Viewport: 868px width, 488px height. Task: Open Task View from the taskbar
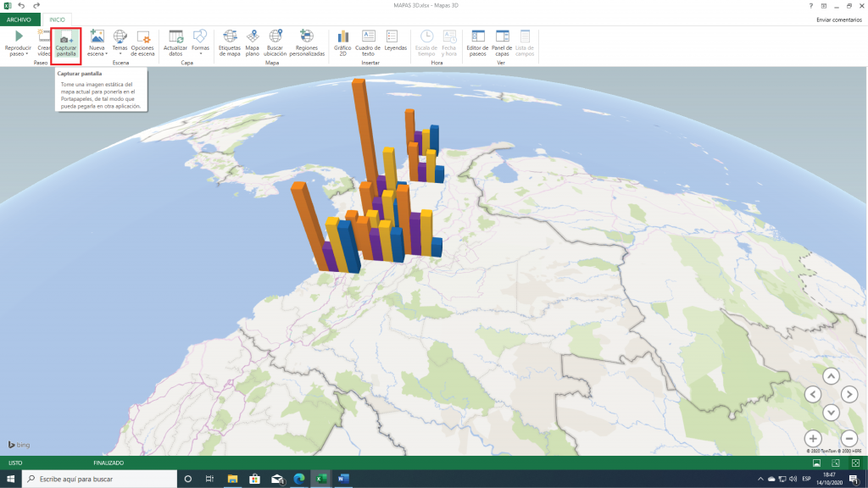point(210,480)
